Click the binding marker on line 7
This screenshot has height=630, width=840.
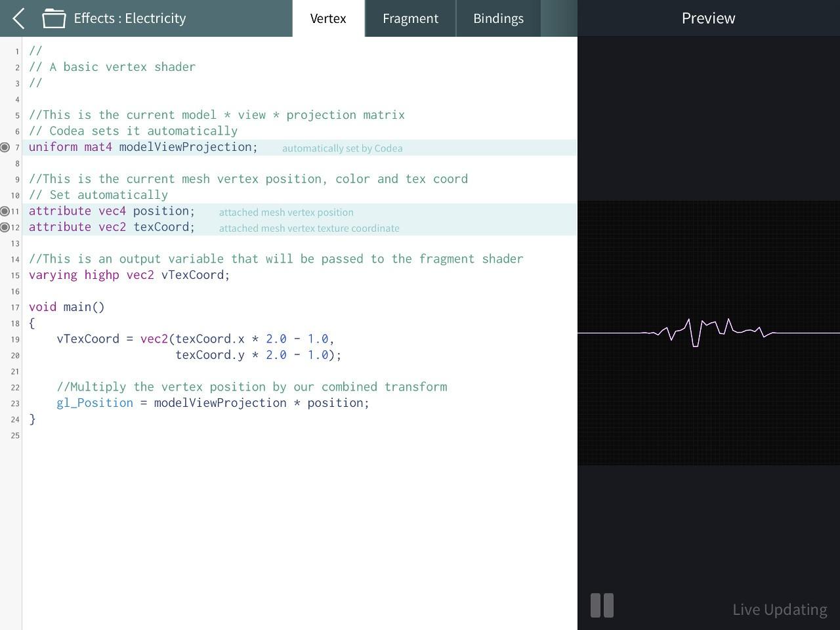click(5, 147)
